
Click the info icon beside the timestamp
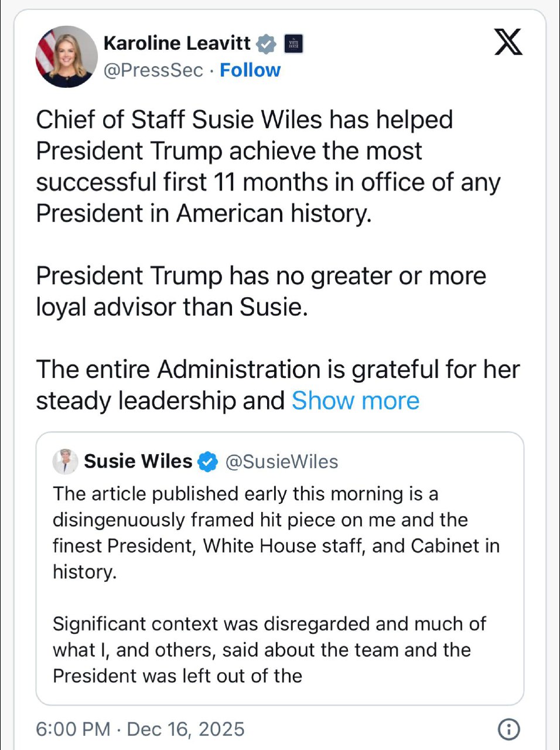pyautogui.click(x=508, y=729)
